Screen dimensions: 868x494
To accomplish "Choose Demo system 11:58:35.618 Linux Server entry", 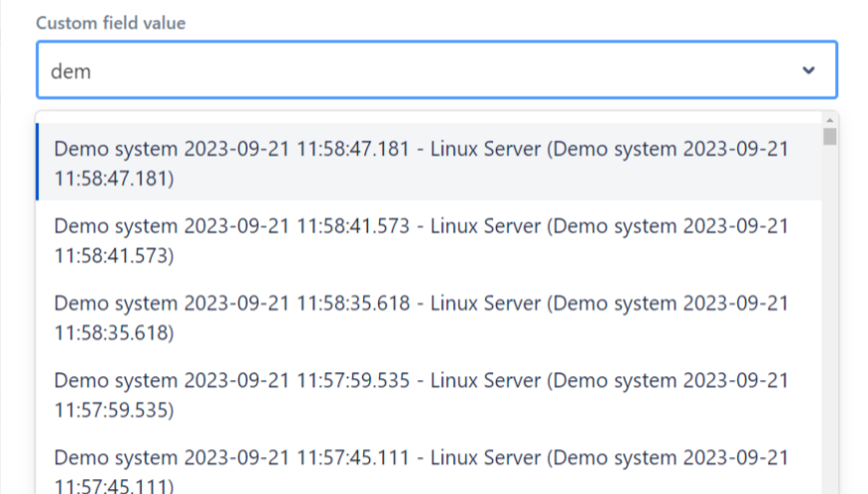I will pyautogui.click(x=420, y=317).
